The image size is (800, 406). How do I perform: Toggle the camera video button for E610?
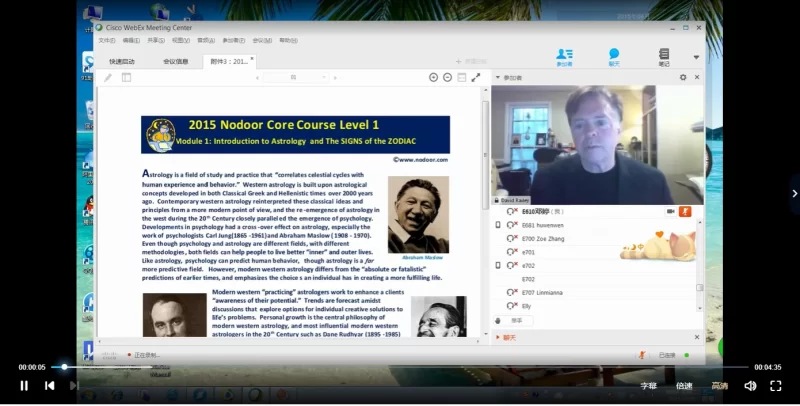click(x=670, y=211)
